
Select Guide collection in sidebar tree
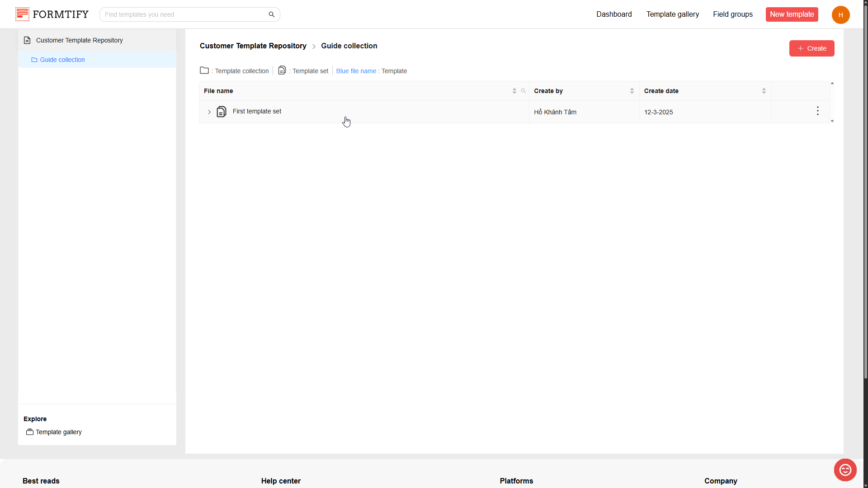tap(62, 60)
